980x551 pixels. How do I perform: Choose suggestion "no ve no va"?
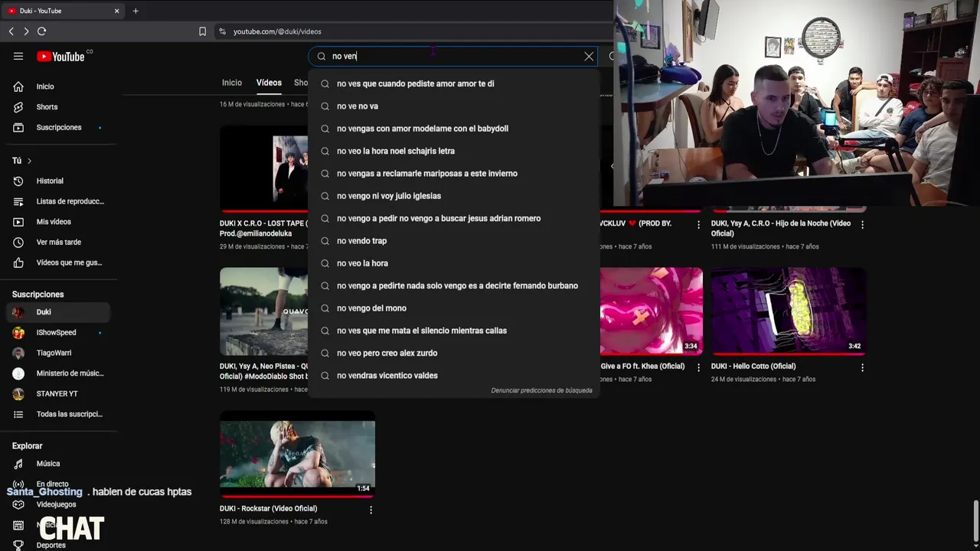(453, 106)
